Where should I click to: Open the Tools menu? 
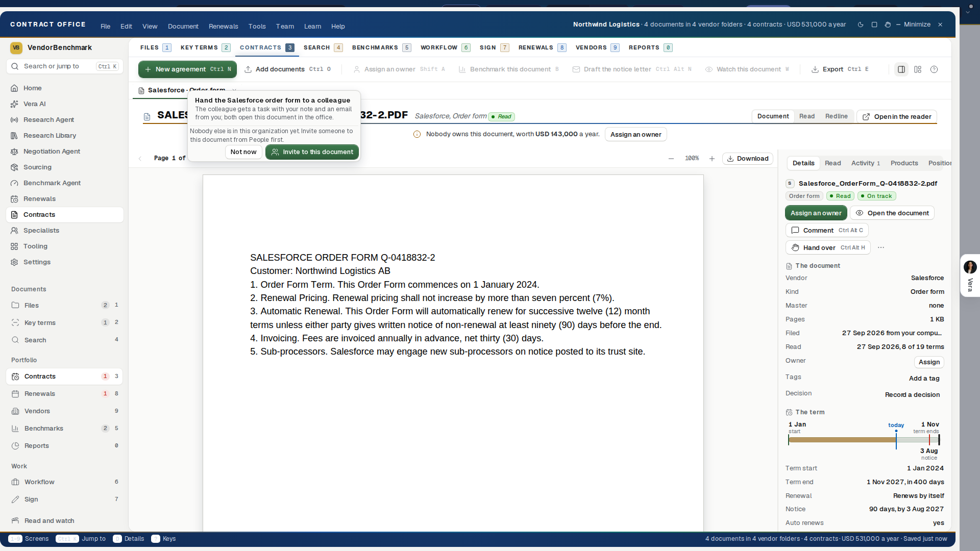[x=257, y=27]
